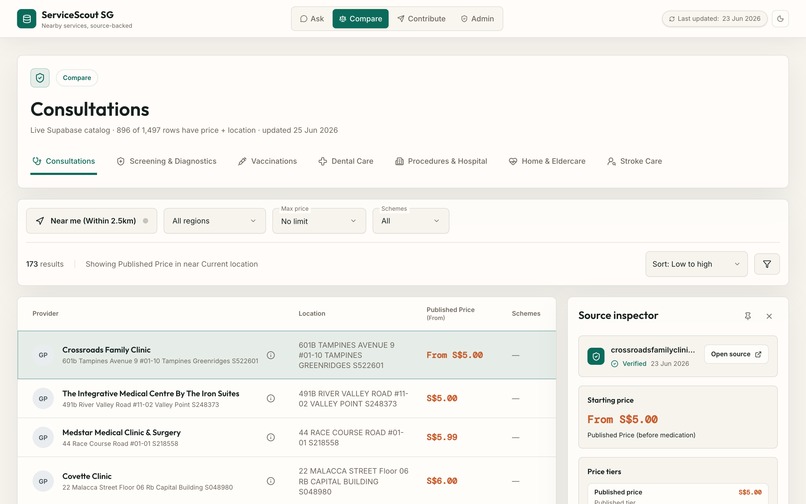Switch to the Vaccinations tab
The width and height of the screenshot is (806, 504).
[x=267, y=161]
